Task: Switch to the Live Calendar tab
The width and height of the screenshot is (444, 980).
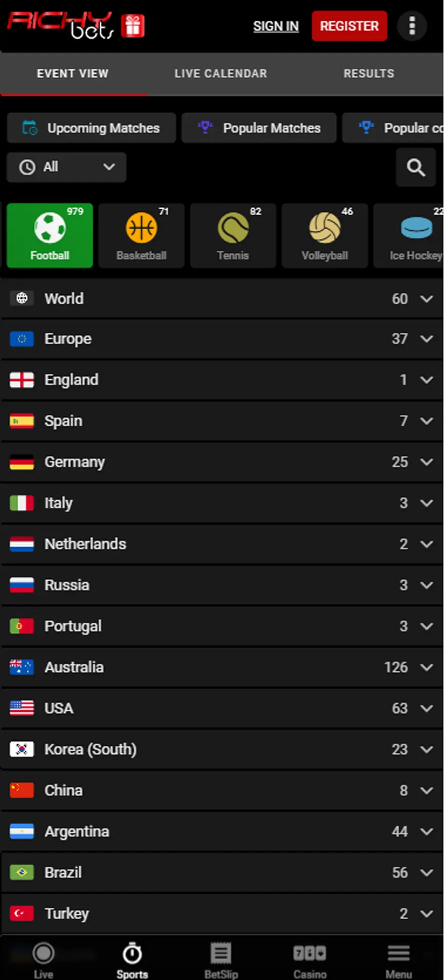Action: click(x=220, y=73)
